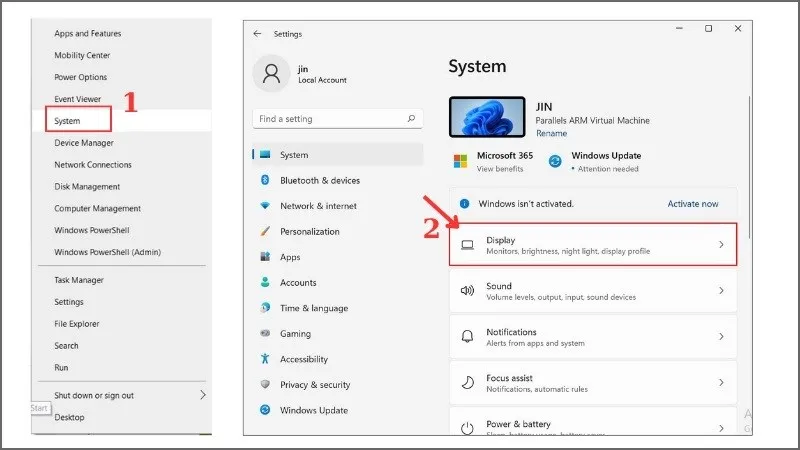This screenshot has height=450, width=800.
Task: Click the Gaming controller icon in sidebar
Action: click(x=265, y=334)
